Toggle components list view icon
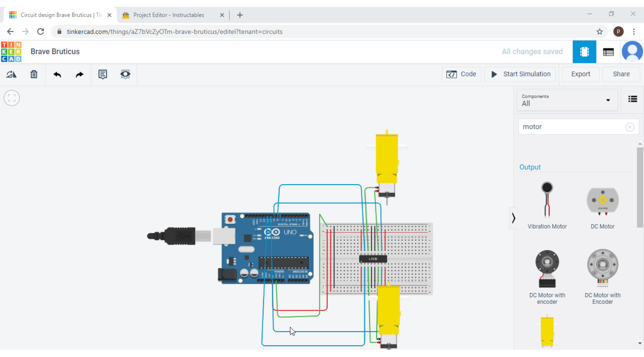 click(x=633, y=99)
